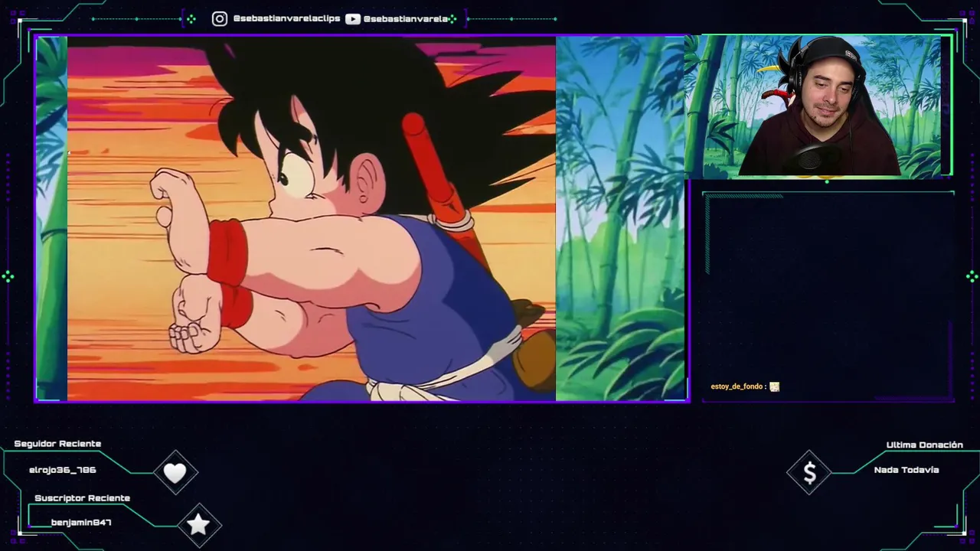Click the 'Suscriptor Reciente' label
980x551 pixels.
[83, 498]
